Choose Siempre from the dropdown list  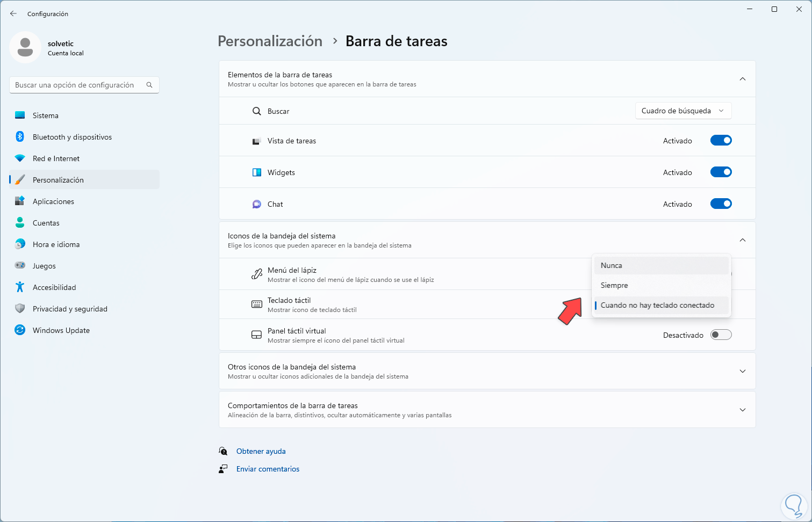click(614, 285)
